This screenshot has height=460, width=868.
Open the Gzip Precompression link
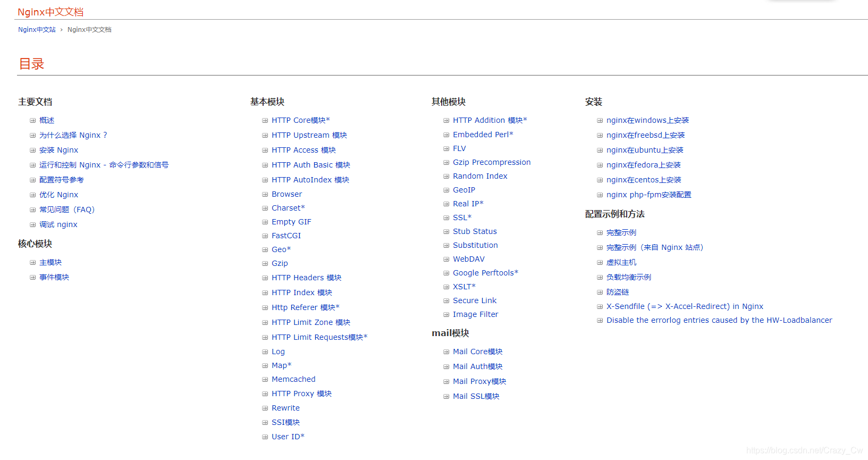(x=492, y=162)
